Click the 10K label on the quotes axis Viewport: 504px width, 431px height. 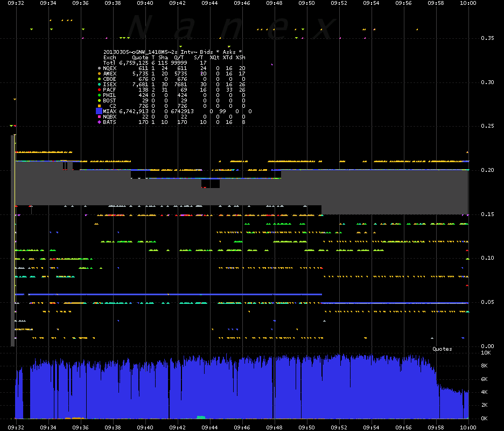coord(485,353)
